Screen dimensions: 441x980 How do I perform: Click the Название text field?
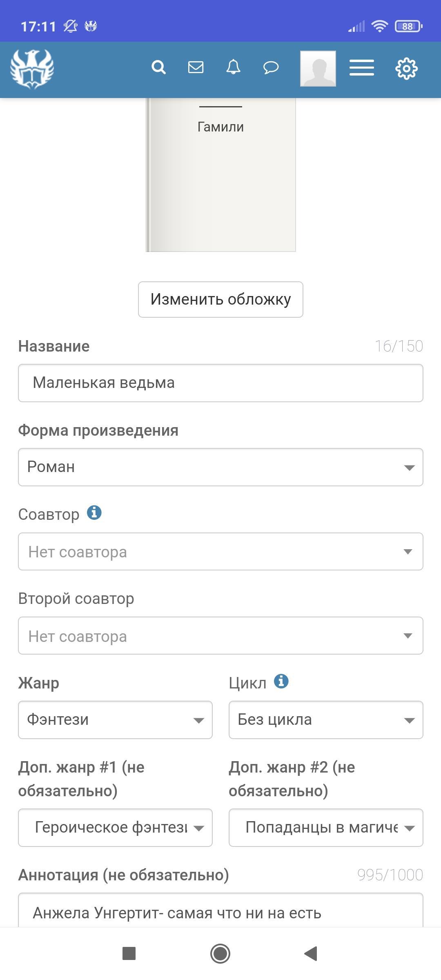[220, 383]
